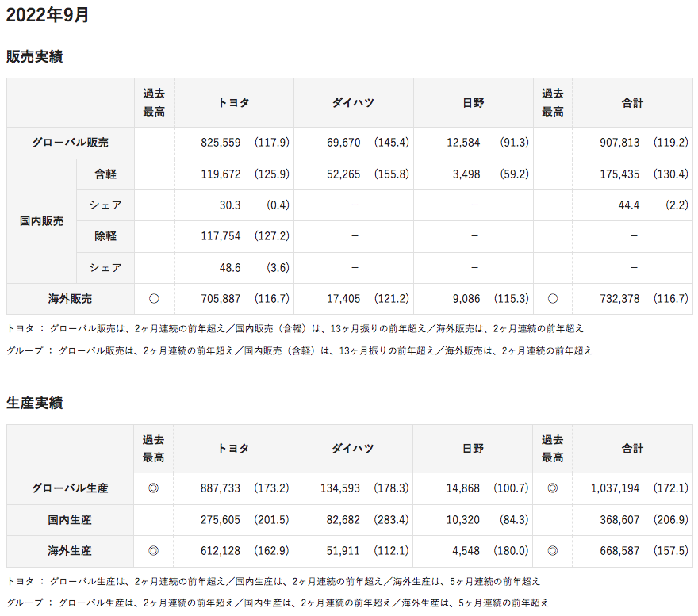The height and width of the screenshot is (616, 698).
Task: Select the value 51,911
Action: 343,551
